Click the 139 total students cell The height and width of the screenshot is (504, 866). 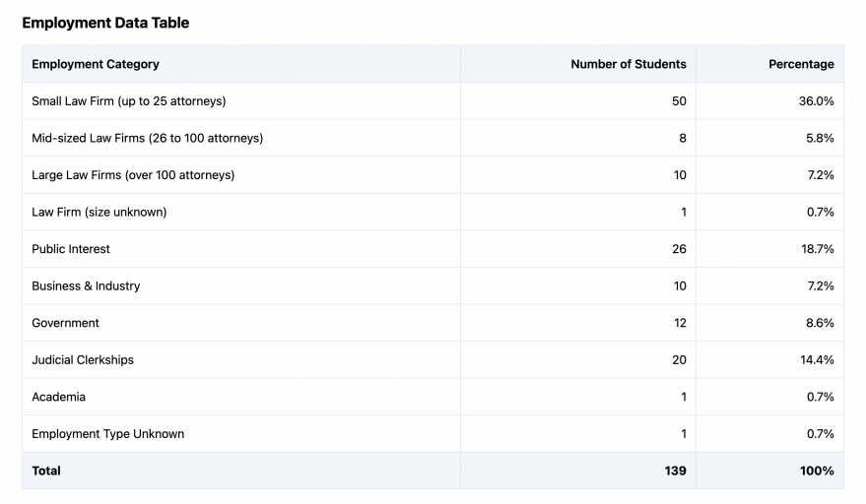675,471
